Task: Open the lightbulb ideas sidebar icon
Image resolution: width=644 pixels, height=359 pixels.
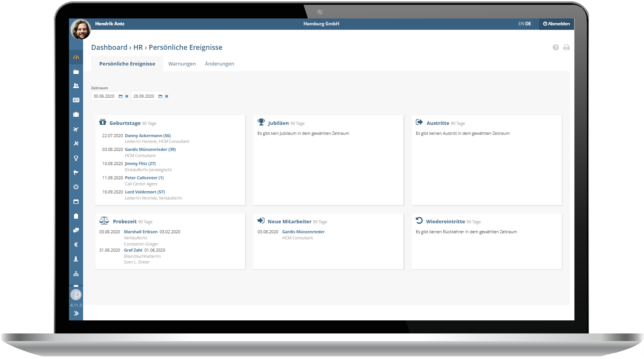Action: 76,158
